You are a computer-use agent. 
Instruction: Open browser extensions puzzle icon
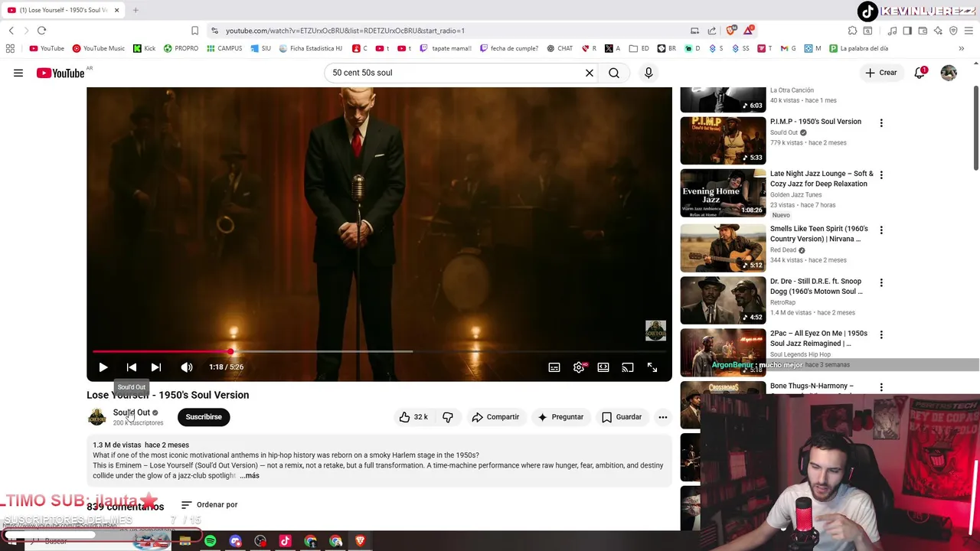click(852, 31)
